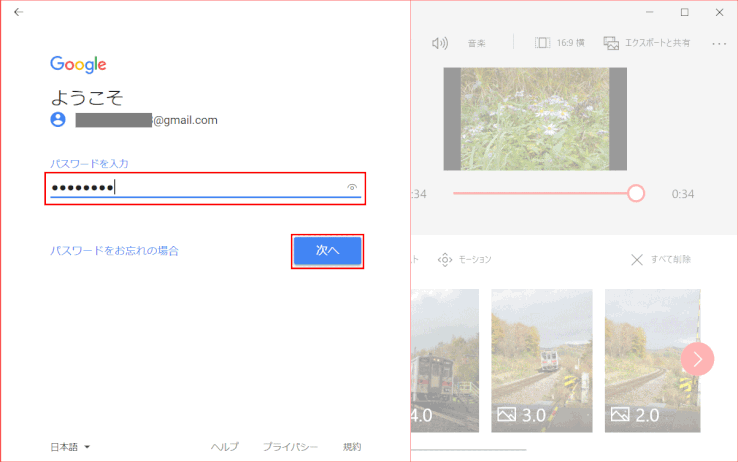Click the playback seek slider handle
The width and height of the screenshot is (738, 462).
pyautogui.click(x=636, y=193)
